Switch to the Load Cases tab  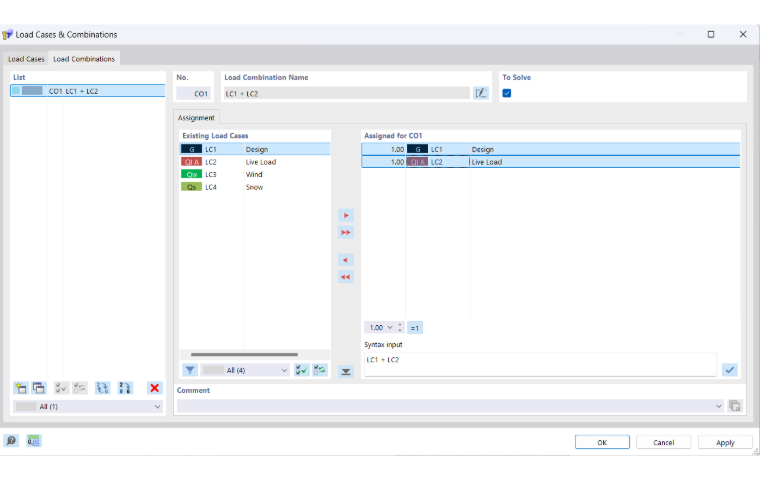[x=26, y=59]
